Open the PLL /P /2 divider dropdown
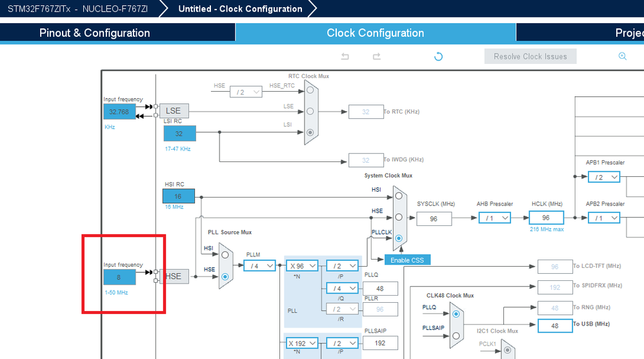The height and width of the screenshot is (359, 644). (342, 266)
